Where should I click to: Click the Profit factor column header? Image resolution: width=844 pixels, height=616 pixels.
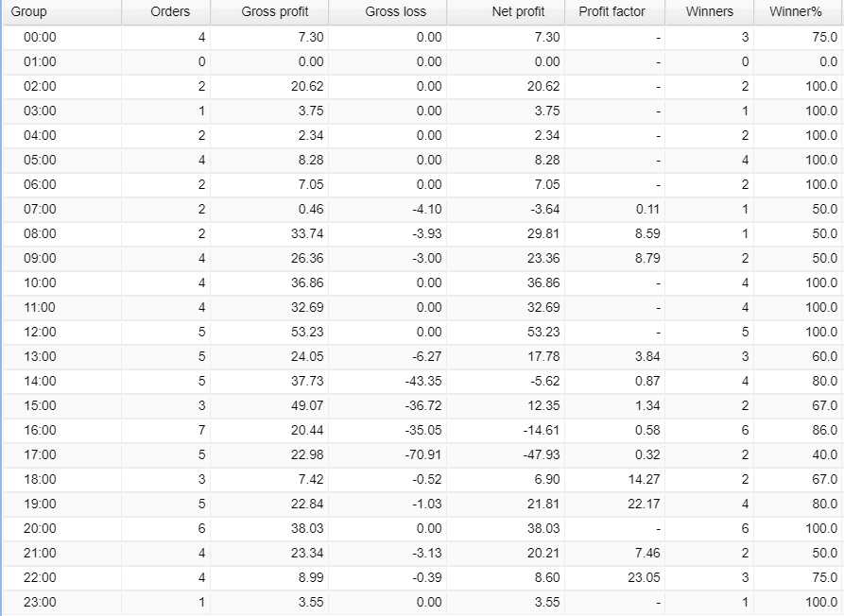(x=611, y=12)
